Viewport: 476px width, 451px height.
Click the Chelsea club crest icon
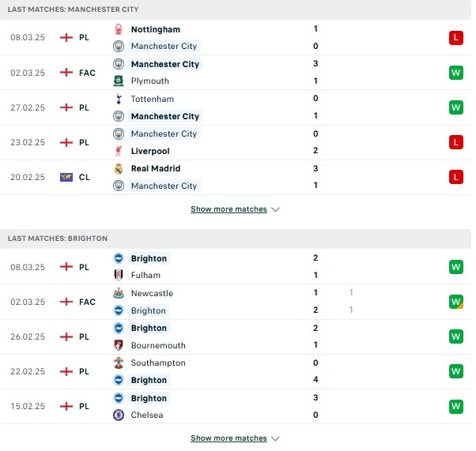[x=119, y=415]
